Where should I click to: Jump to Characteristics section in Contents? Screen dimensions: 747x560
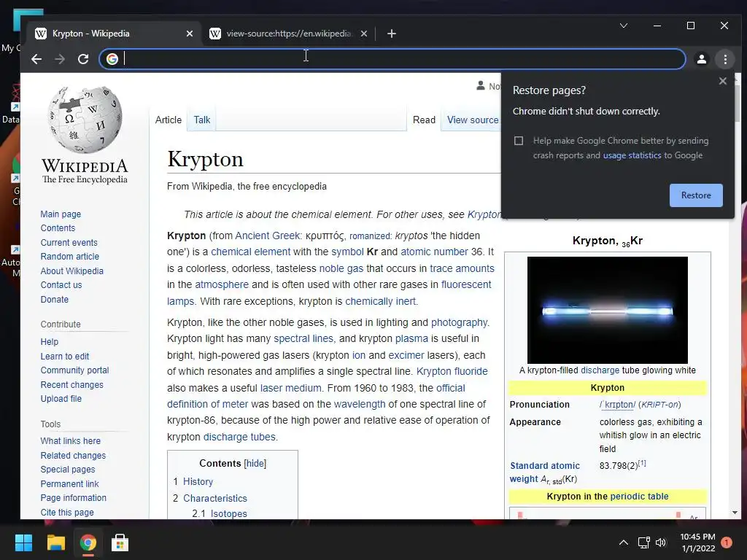click(215, 498)
